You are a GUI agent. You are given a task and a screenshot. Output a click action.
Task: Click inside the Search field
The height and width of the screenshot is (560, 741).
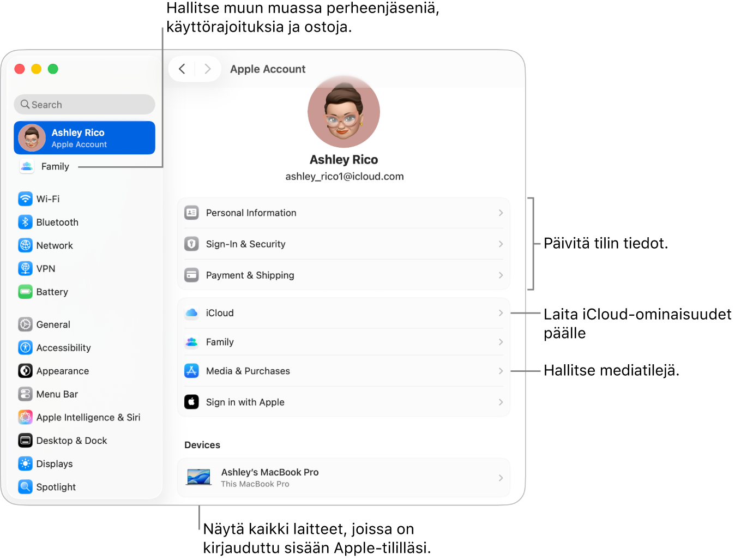pyautogui.click(x=84, y=104)
